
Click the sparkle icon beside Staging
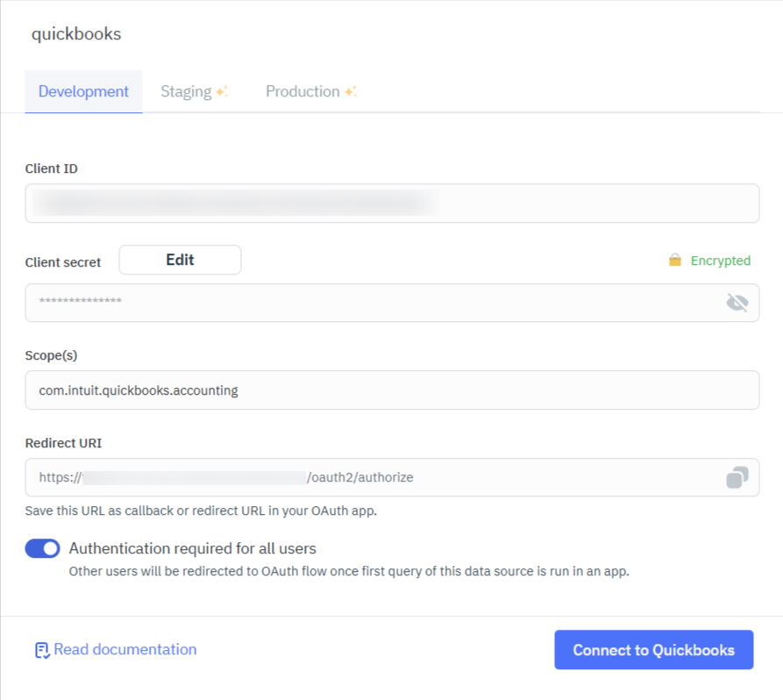222,91
